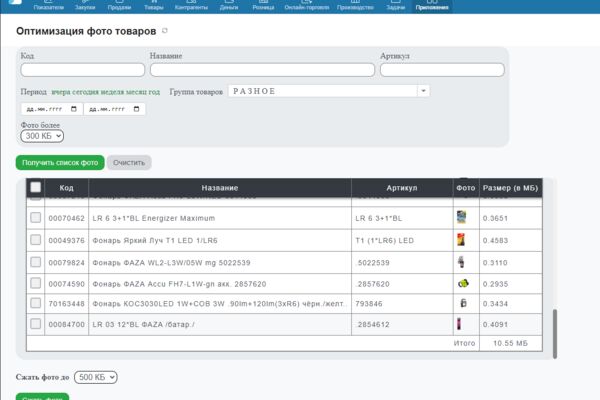The width and height of the screenshot is (600, 400).
Task: Click the Размер (в МБ) column header
Action: 510,188
